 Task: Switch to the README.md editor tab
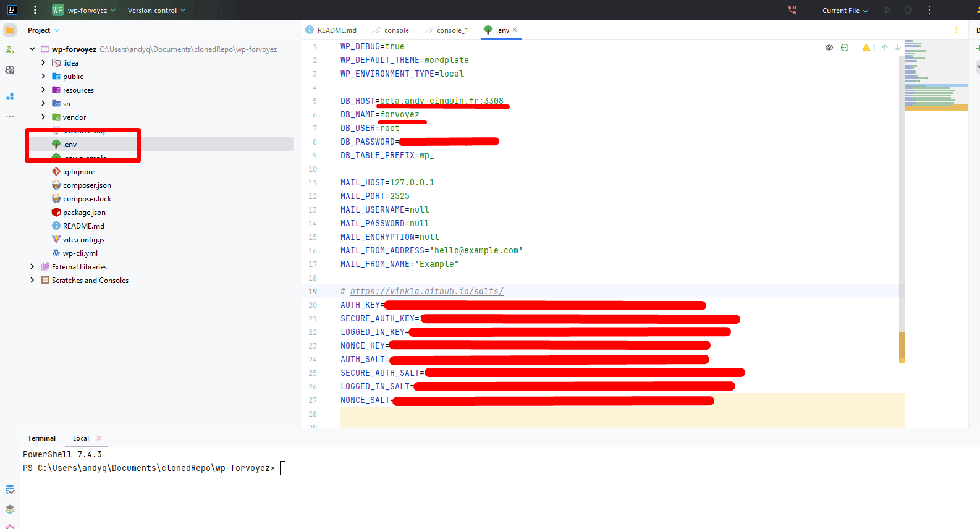(x=331, y=30)
